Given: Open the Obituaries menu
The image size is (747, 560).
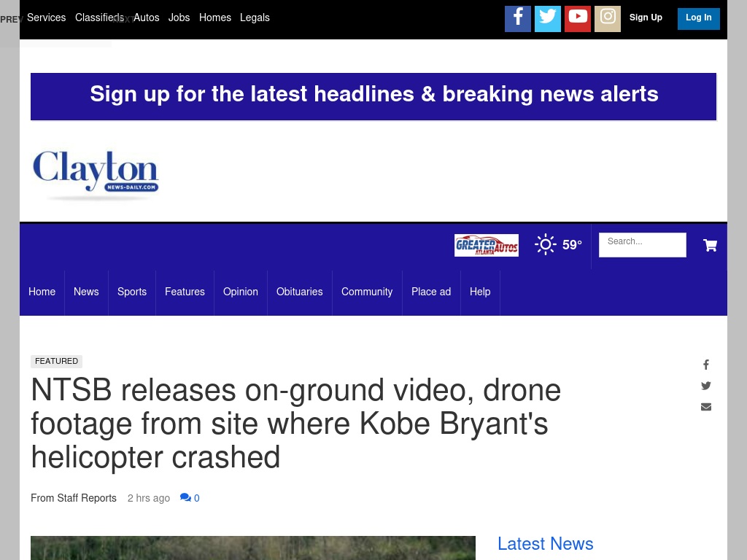Looking at the screenshot, I should pos(300,292).
